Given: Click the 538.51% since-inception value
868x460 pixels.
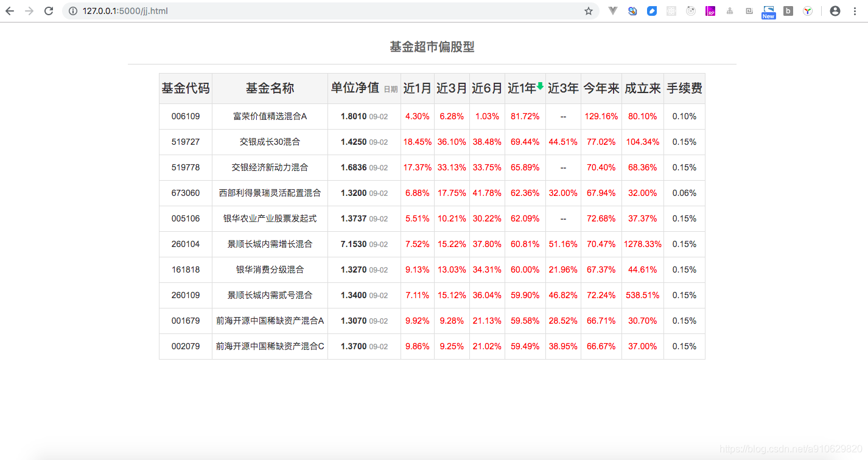Looking at the screenshot, I should coord(643,295).
